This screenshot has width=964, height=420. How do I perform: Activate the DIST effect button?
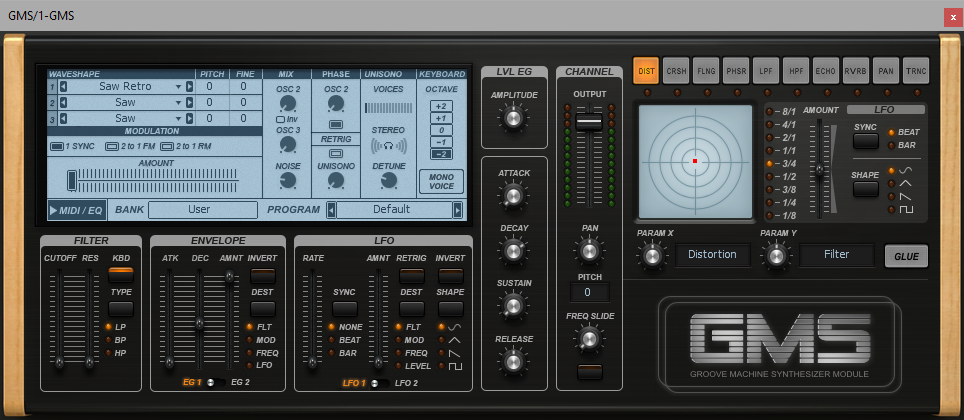tap(647, 71)
